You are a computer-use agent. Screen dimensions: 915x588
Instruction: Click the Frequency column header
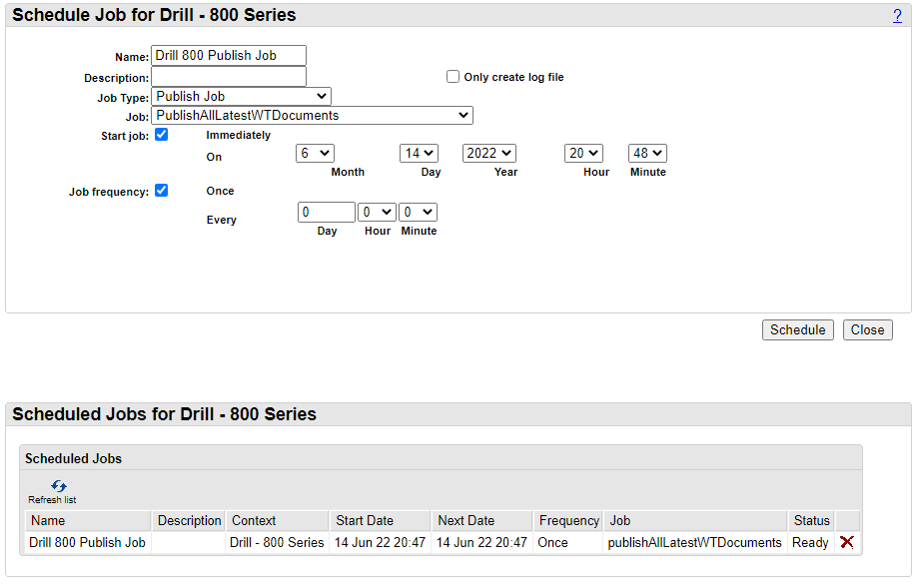click(x=569, y=521)
